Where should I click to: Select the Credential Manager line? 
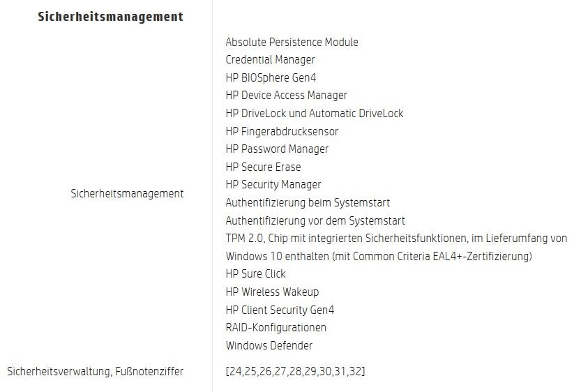coord(270,60)
